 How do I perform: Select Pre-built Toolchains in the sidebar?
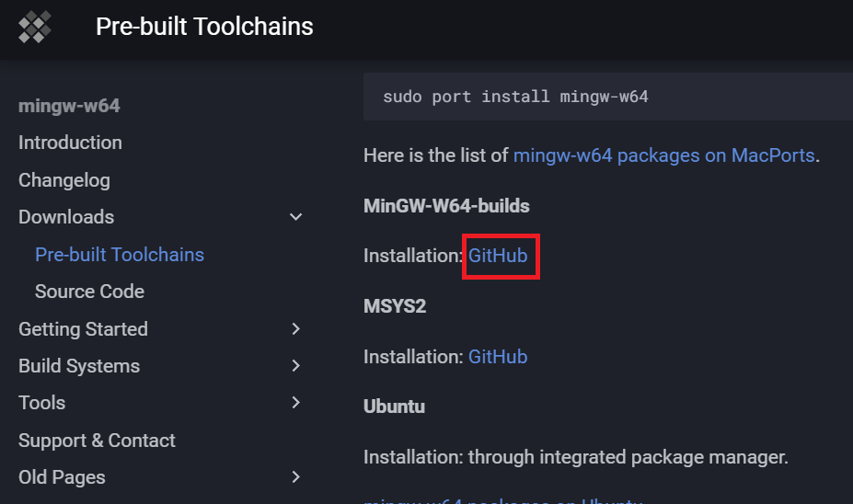(120, 255)
